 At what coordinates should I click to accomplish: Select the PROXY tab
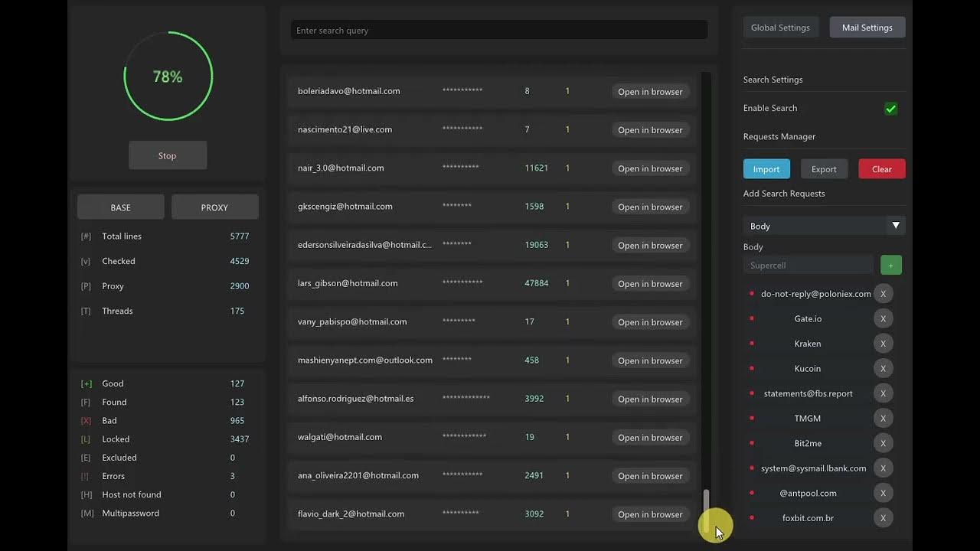[214, 207]
